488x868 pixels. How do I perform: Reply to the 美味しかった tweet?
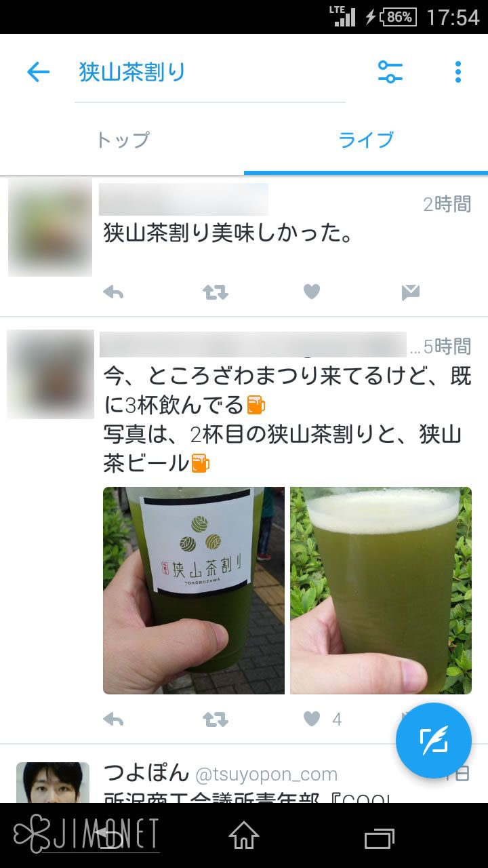113,292
